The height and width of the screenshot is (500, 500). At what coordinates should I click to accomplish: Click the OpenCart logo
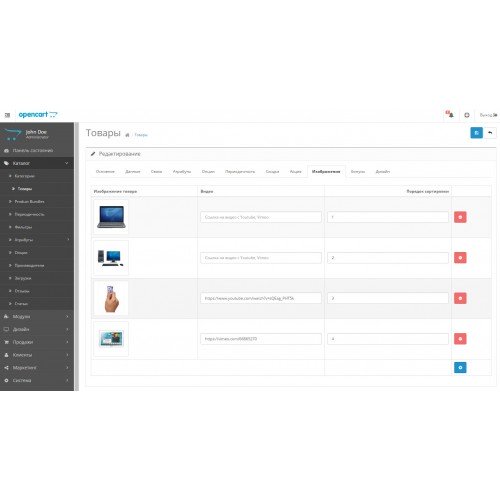[x=38, y=115]
